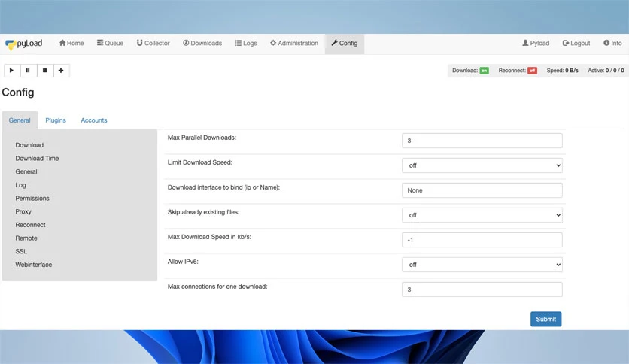Start downloads with the play button

11,71
